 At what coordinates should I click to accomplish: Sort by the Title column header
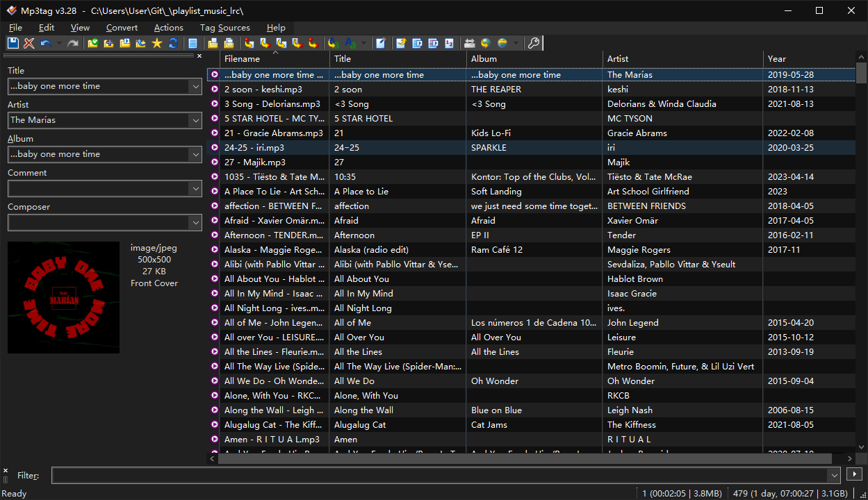pyautogui.click(x=398, y=59)
